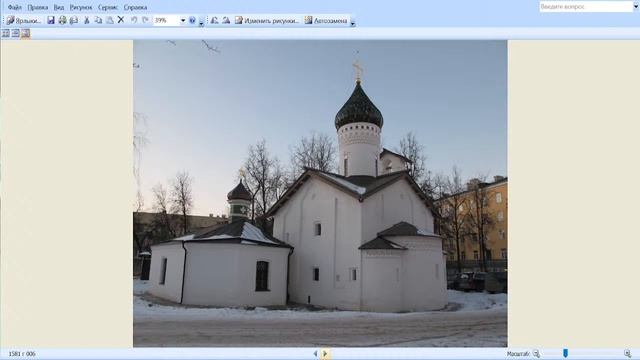The width and height of the screenshot is (640, 360).
Task: Go to the previous picture
Action: [315, 354]
